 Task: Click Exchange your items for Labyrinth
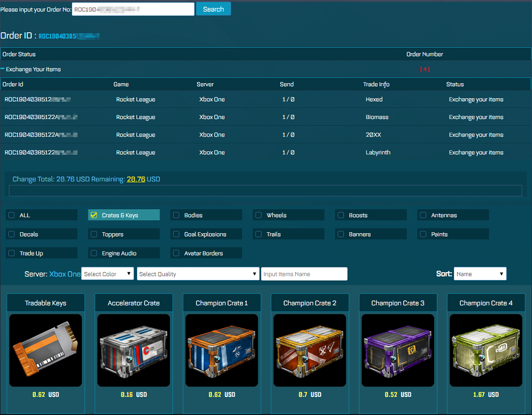(476, 152)
